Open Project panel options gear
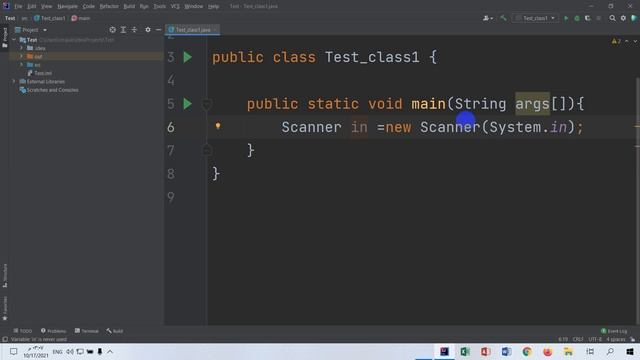This screenshot has height=360, width=640. point(148,30)
